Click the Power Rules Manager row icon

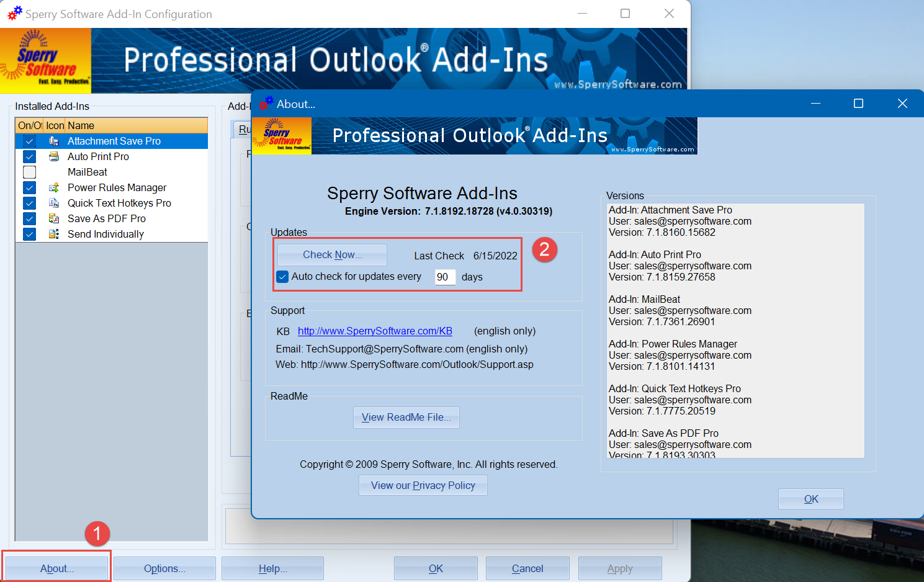tap(54, 187)
